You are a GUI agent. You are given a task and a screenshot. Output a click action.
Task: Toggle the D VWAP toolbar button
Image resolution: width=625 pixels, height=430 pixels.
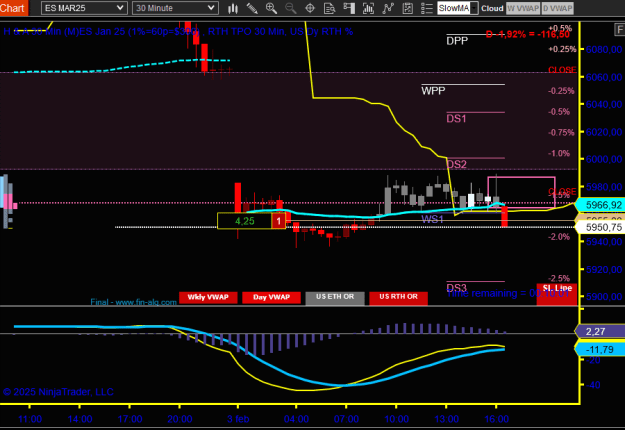[557, 8]
